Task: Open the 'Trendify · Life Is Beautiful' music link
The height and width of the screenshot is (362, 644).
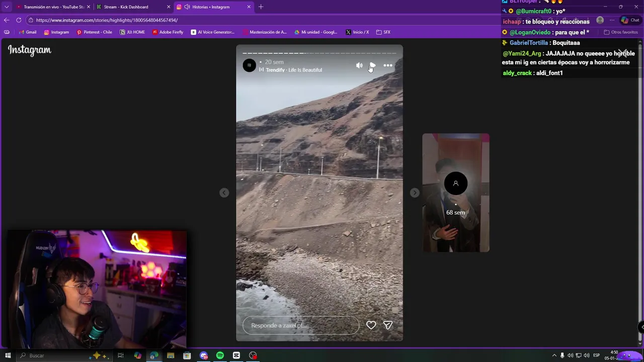Action: [294, 70]
